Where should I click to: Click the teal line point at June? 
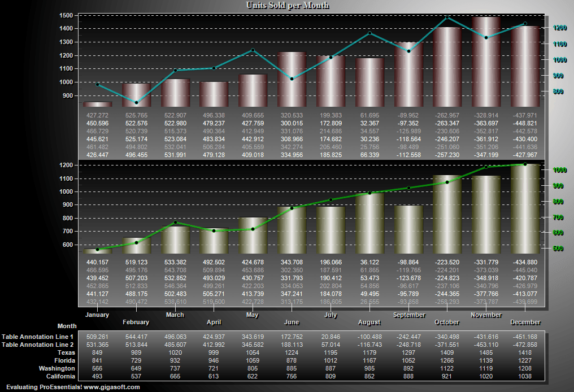pyautogui.click(x=292, y=79)
